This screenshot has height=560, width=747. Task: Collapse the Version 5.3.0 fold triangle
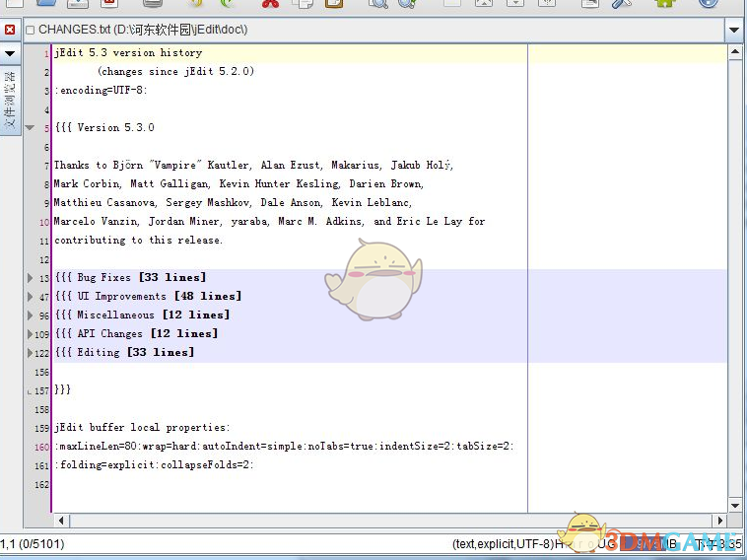coord(30,128)
